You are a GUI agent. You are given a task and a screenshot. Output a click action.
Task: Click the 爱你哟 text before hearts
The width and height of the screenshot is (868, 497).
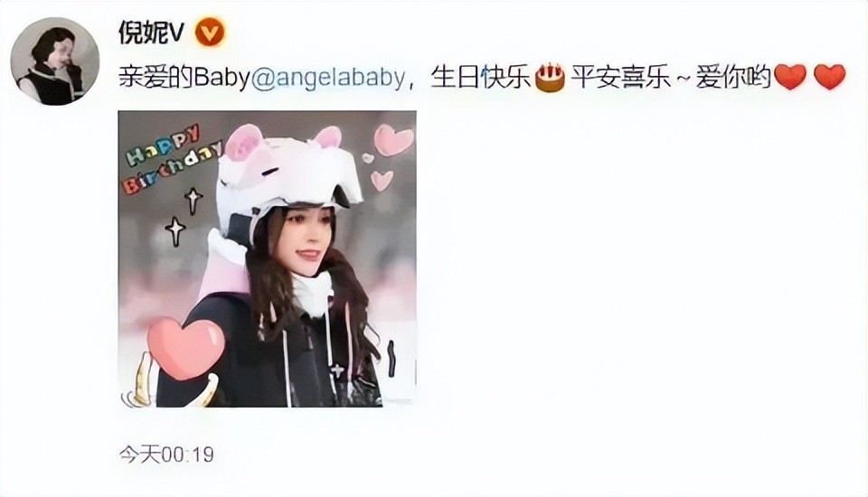(733, 78)
